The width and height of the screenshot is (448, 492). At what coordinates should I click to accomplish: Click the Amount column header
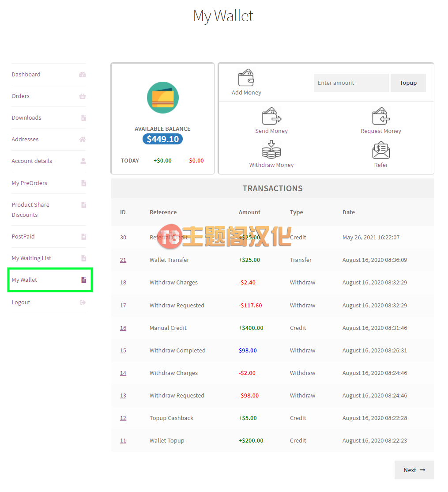pyautogui.click(x=249, y=212)
